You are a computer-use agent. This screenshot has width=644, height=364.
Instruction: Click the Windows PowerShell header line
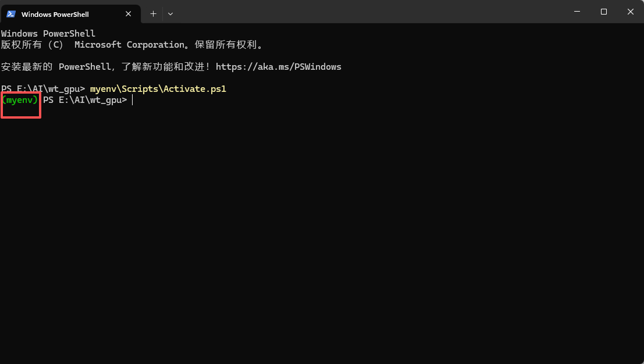click(48, 34)
